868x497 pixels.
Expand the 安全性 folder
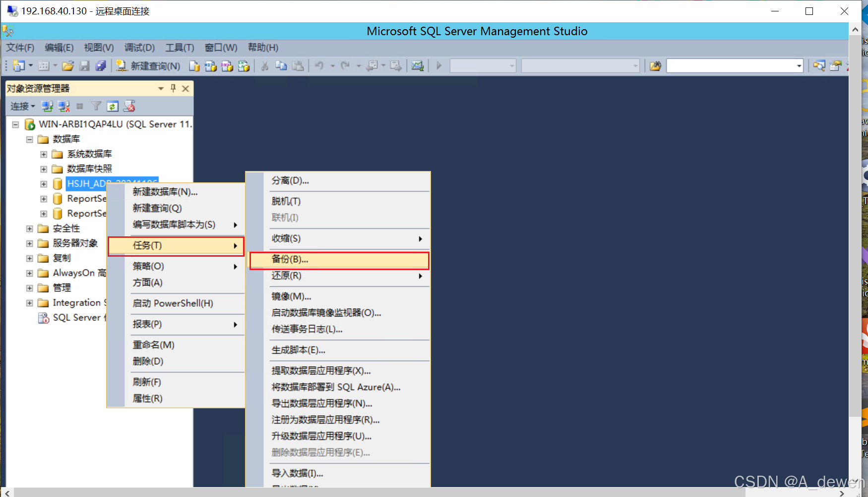30,228
